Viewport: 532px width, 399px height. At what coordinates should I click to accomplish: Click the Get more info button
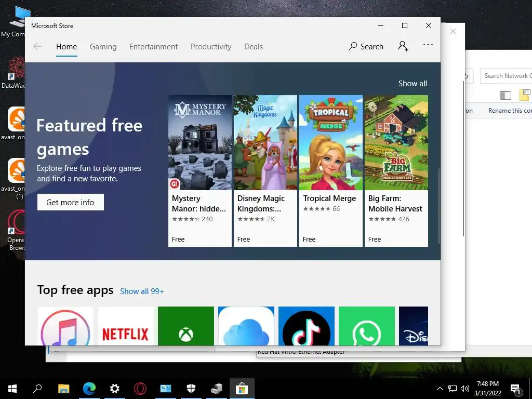[x=70, y=202]
